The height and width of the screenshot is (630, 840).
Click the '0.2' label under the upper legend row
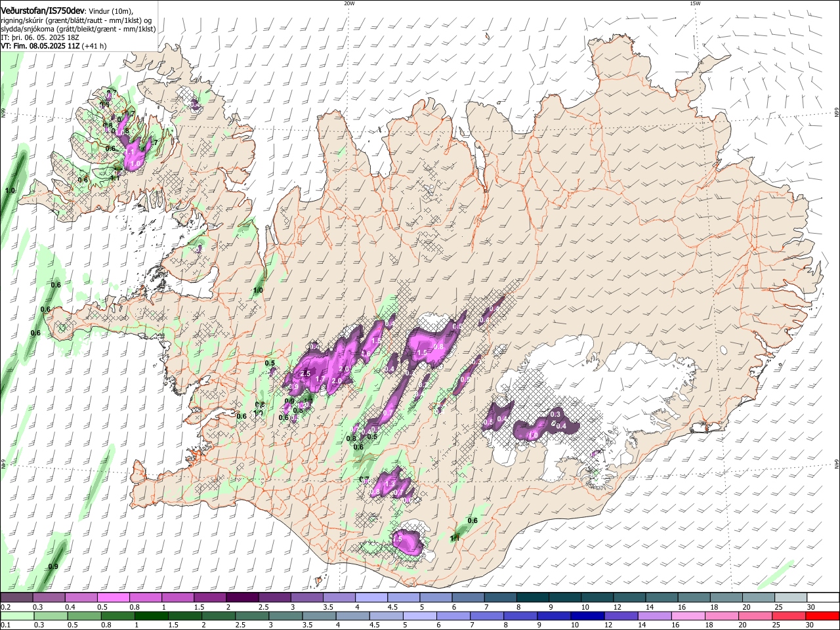(x=5, y=607)
